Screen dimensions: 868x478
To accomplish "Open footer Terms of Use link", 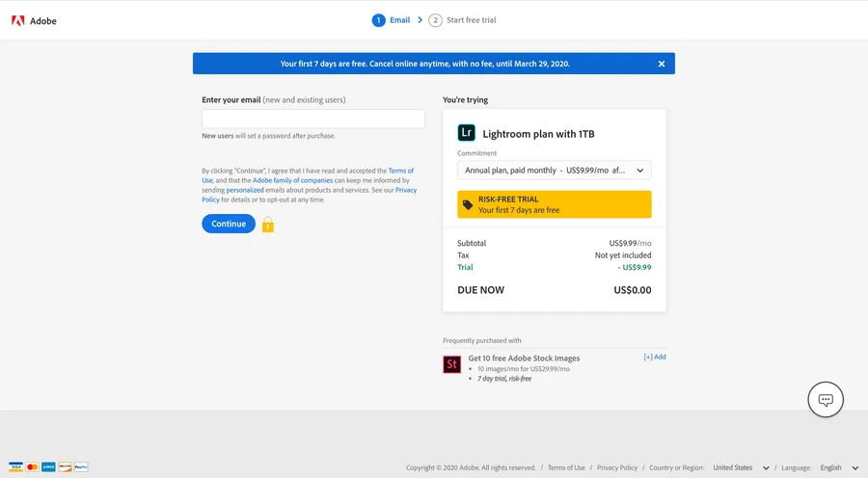I will (x=566, y=467).
